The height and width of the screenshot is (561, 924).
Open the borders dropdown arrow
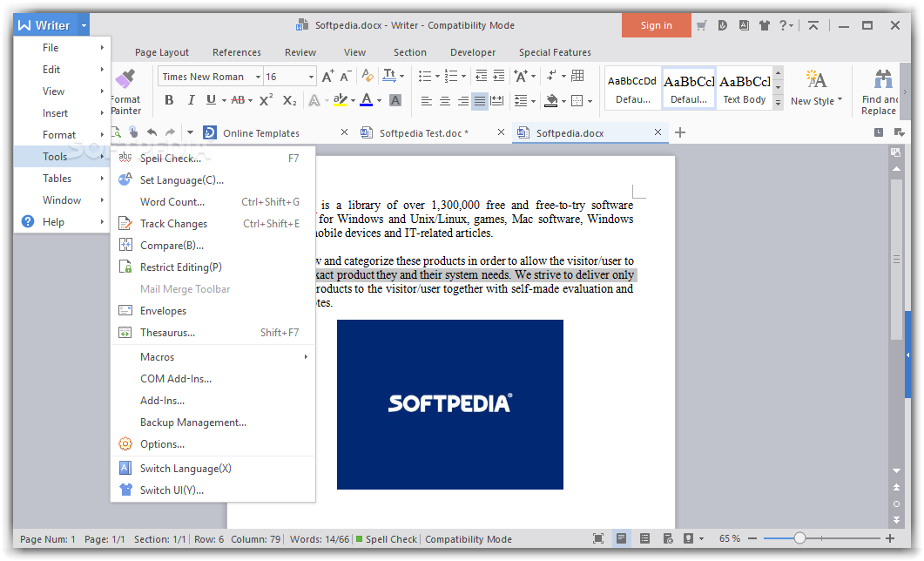[590, 101]
